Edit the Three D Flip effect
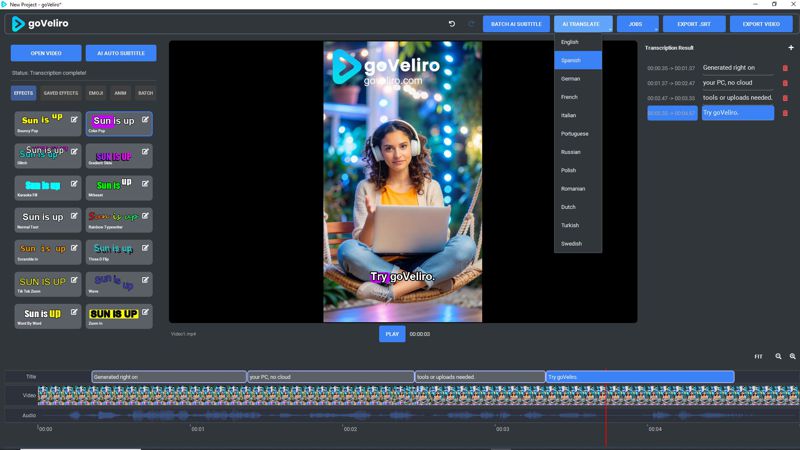Image resolution: width=800 pixels, height=450 pixels. (x=145, y=248)
